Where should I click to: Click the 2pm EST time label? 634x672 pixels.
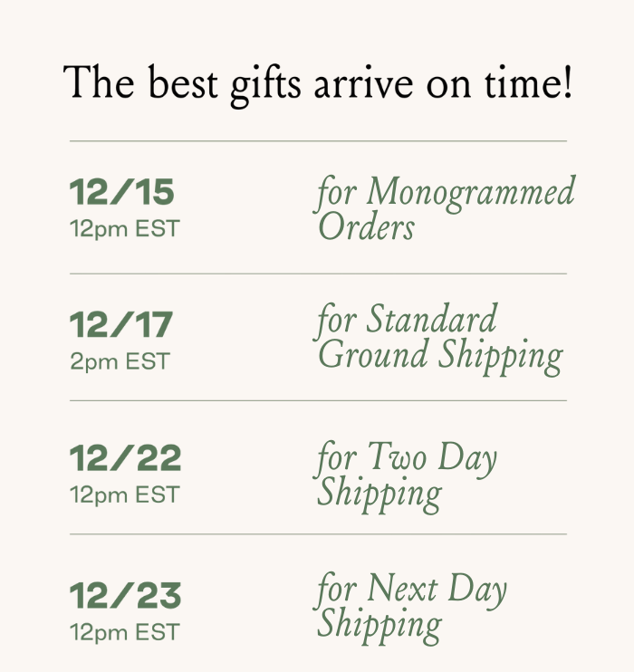click(x=120, y=361)
